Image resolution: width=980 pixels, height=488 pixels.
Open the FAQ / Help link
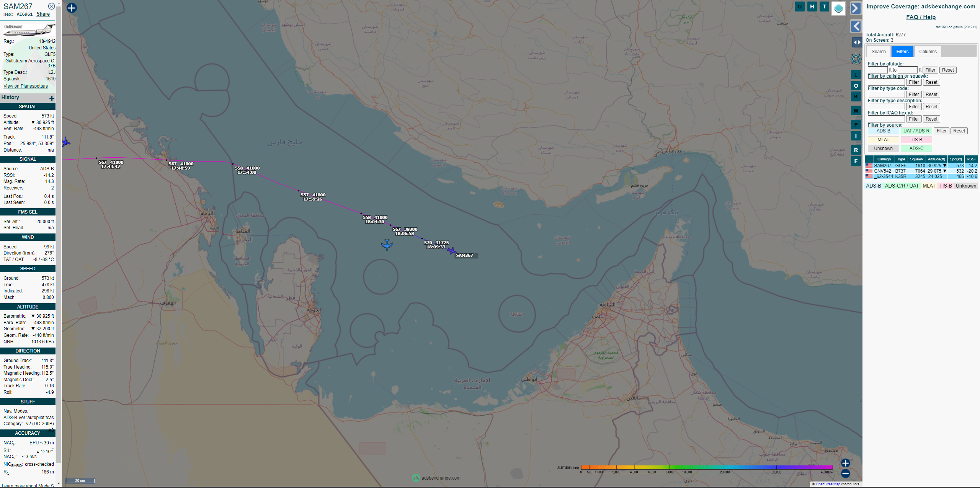[x=921, y=17]
